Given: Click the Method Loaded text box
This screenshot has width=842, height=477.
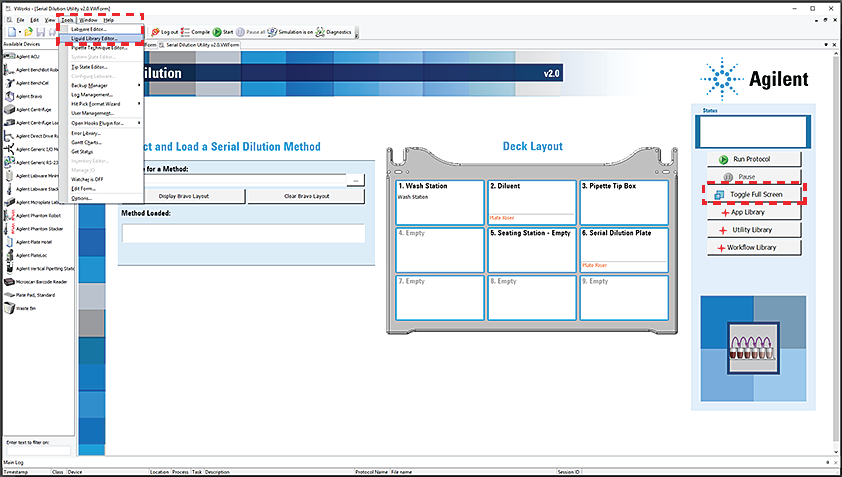Looking at the screenshot, I should (x=243, y=234).
